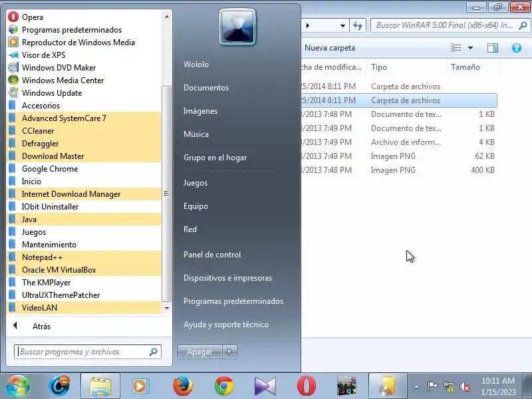Expand the VideoLAN folder

coord(84,308)
